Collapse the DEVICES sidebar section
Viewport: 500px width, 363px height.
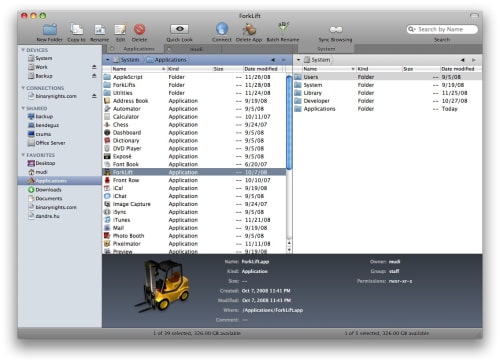[x=23, y=50]
